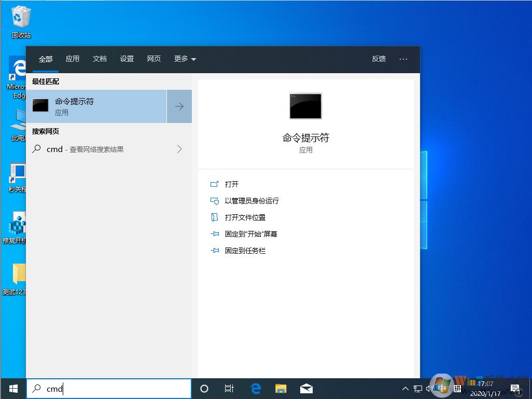Open Microsoft Edge from the taskbar
The image size is (532, 399).
tap(255, 388)
